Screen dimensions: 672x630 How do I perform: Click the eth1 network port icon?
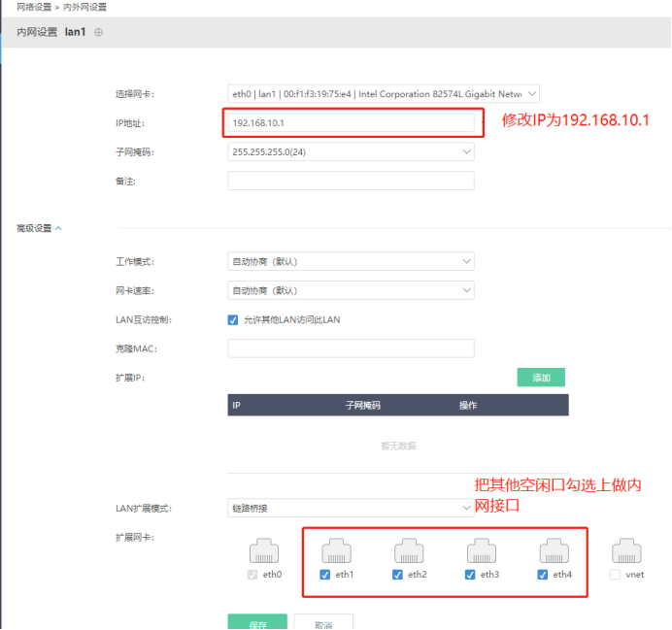tap(337, 552)
